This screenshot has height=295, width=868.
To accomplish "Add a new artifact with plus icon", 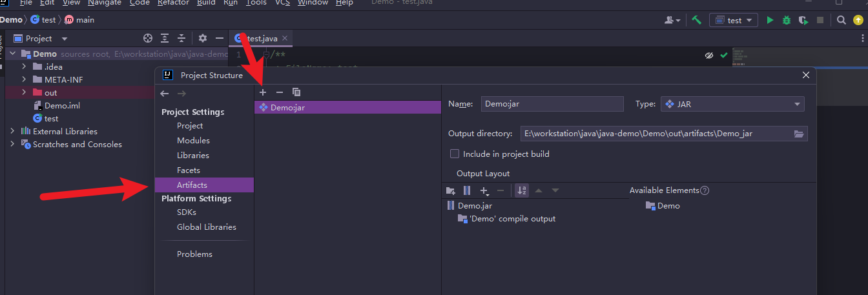I will [x=263, y=93].
